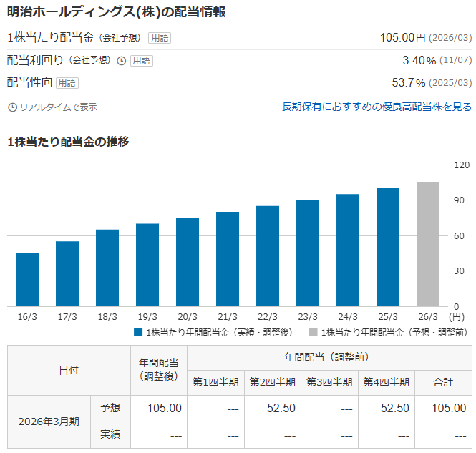476x453 pixels.
Task: Open 用語 glossary for 配当性向
Action: 67,83
